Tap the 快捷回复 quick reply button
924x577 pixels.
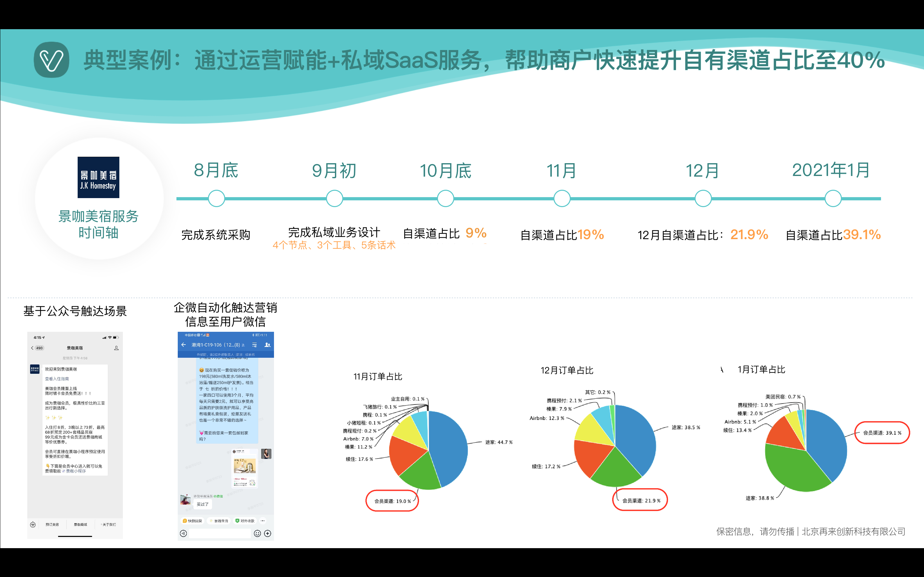(193, 521)
